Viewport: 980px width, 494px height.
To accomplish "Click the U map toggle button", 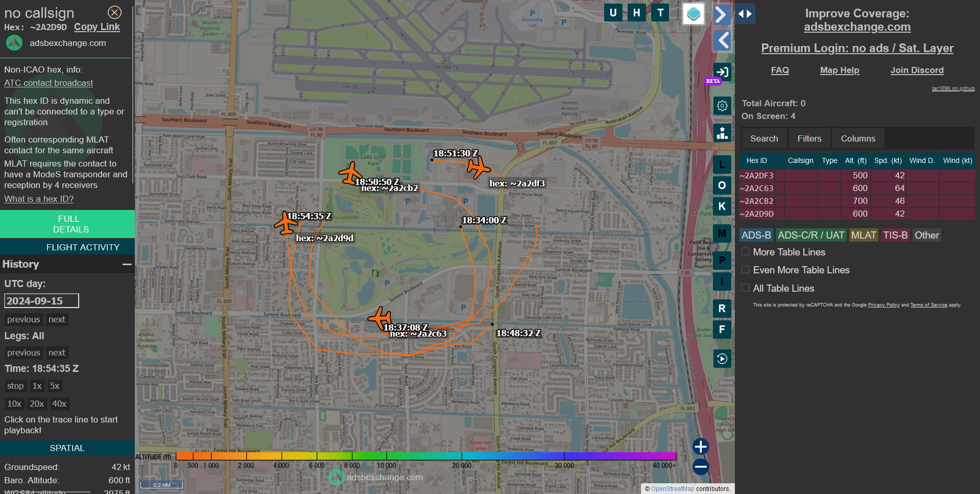I will [x=613, y=13].
